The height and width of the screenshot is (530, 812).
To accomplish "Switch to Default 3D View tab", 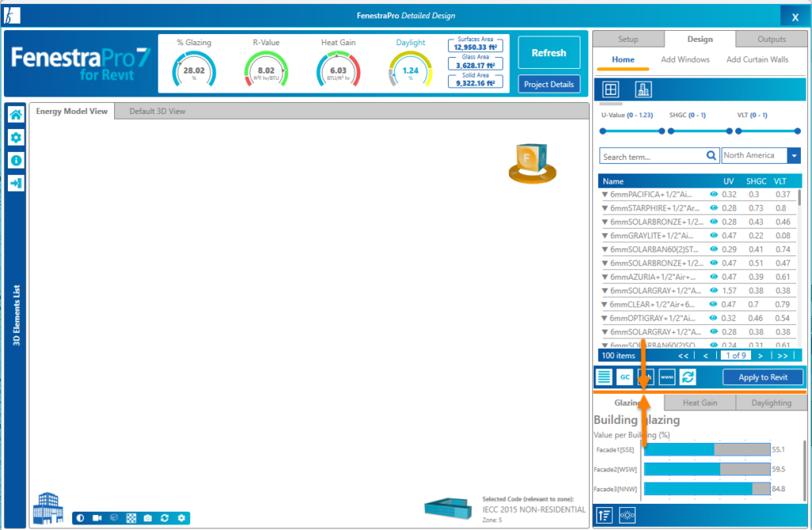I will (157, 111).
